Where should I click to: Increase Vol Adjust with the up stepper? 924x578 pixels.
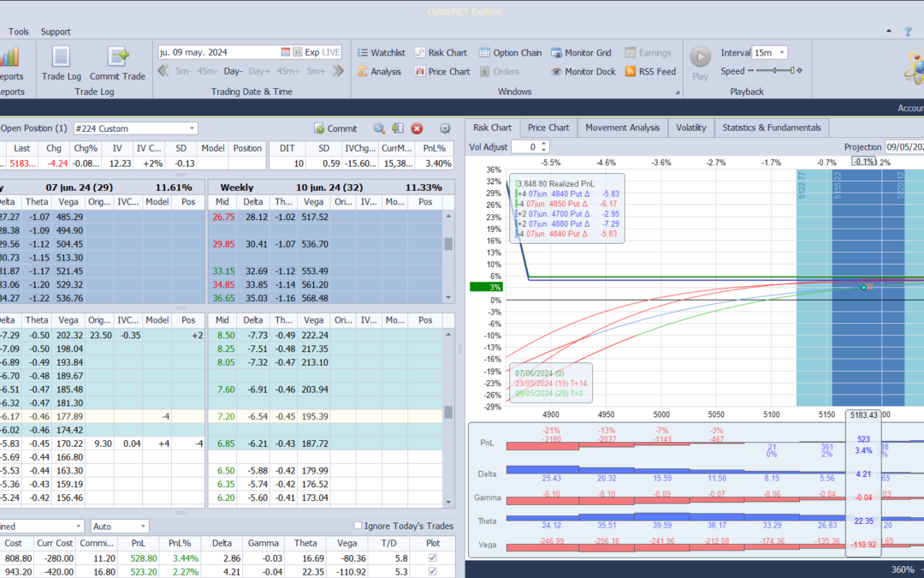pyautogui.click(x=544, y=143)
